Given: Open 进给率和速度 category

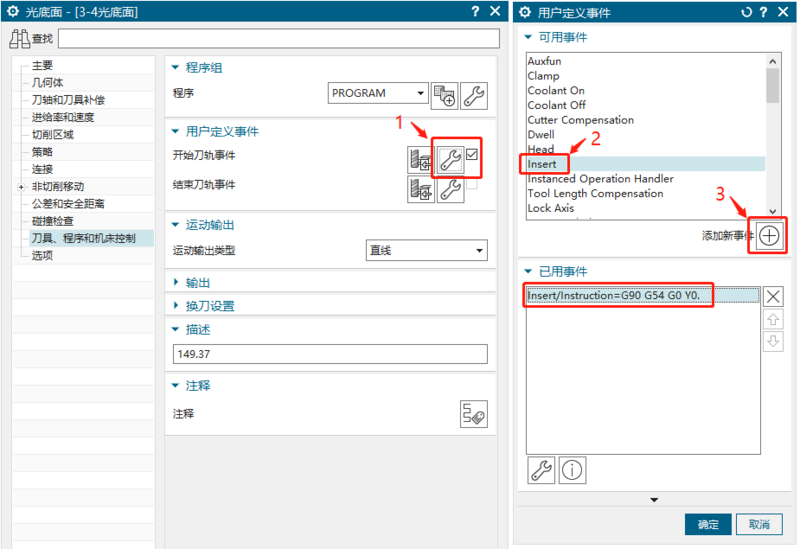Looking at the screenshot, I should (x=63, y=117).
